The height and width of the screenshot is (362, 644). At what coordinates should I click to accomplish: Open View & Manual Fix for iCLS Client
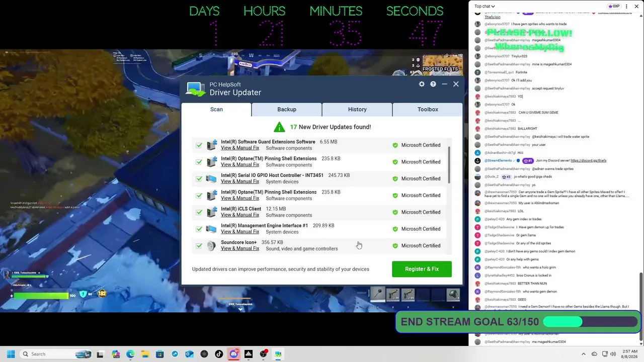[240, 215]
